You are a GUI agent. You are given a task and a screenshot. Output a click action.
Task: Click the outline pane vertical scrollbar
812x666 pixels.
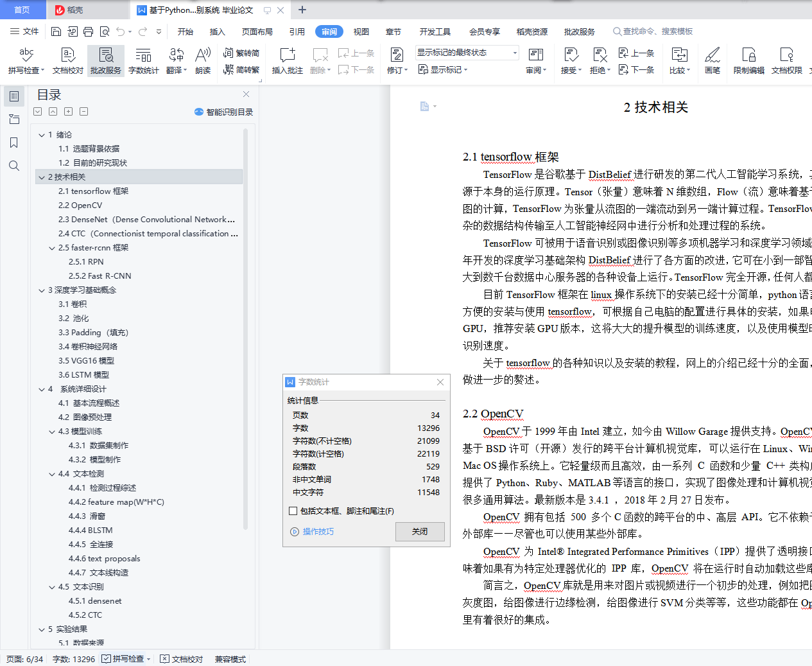[245, 329]
